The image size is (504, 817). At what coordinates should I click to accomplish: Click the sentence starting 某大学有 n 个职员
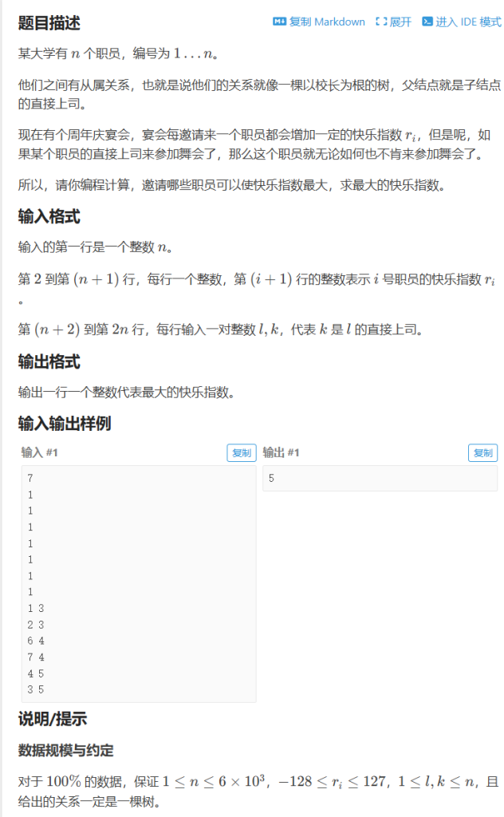(x=118, y=53)
